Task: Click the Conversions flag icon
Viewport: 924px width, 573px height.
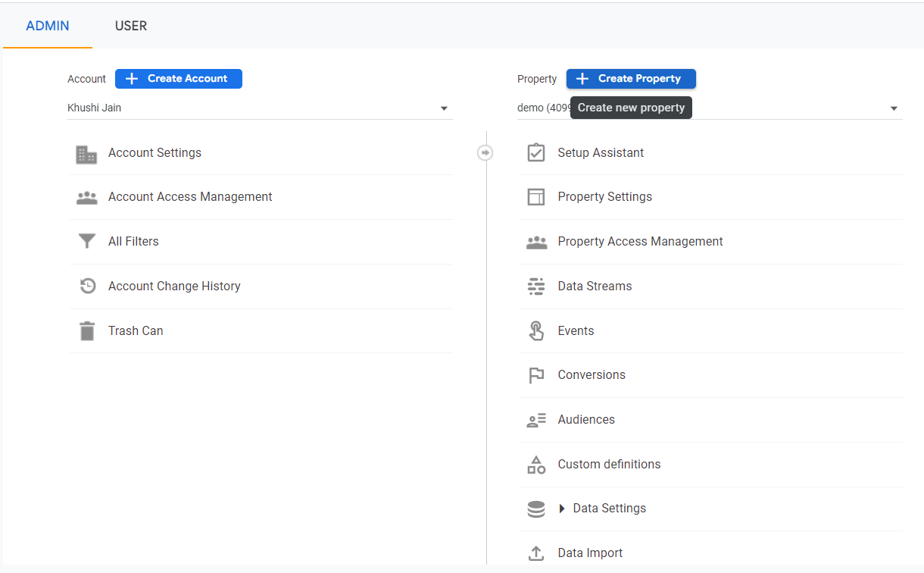Action: click(536, 375)
